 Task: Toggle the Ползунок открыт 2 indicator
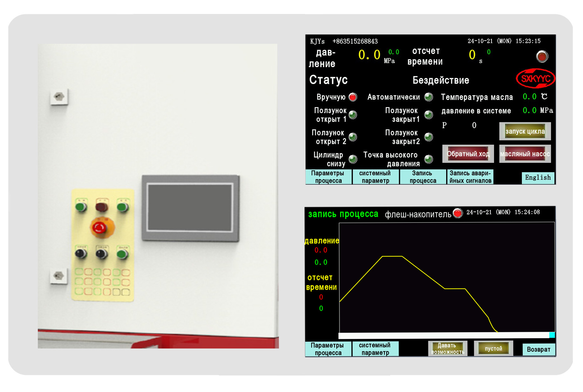coord(353,137)
